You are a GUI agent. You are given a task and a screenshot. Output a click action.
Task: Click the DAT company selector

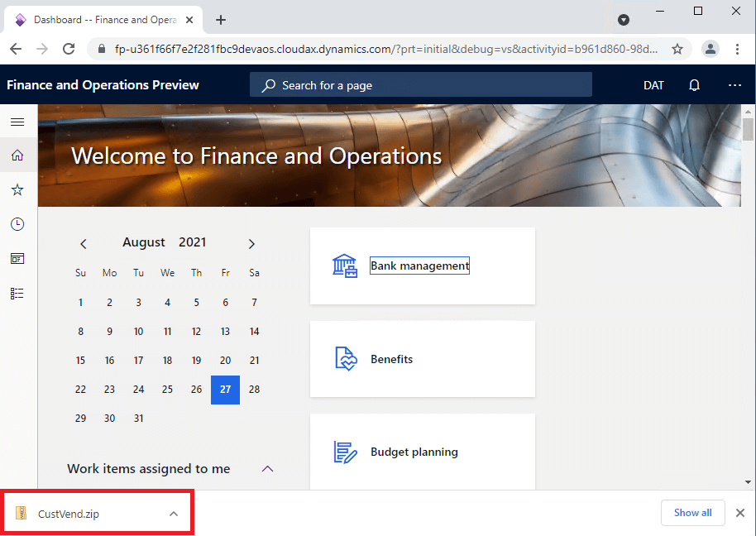click(653, 85)
